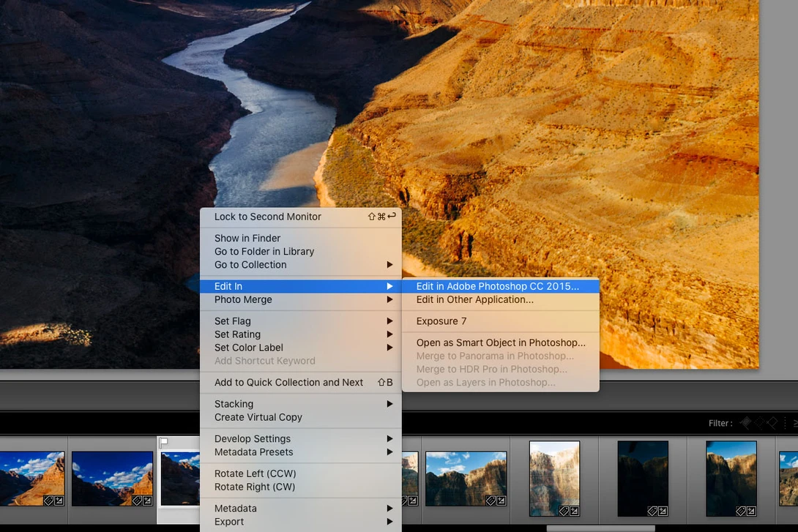Screen dimensions: 798x532
Task: Click the develop adjustments badge on the blue-sky portrait cliff thumbnail
Action: 751,511
